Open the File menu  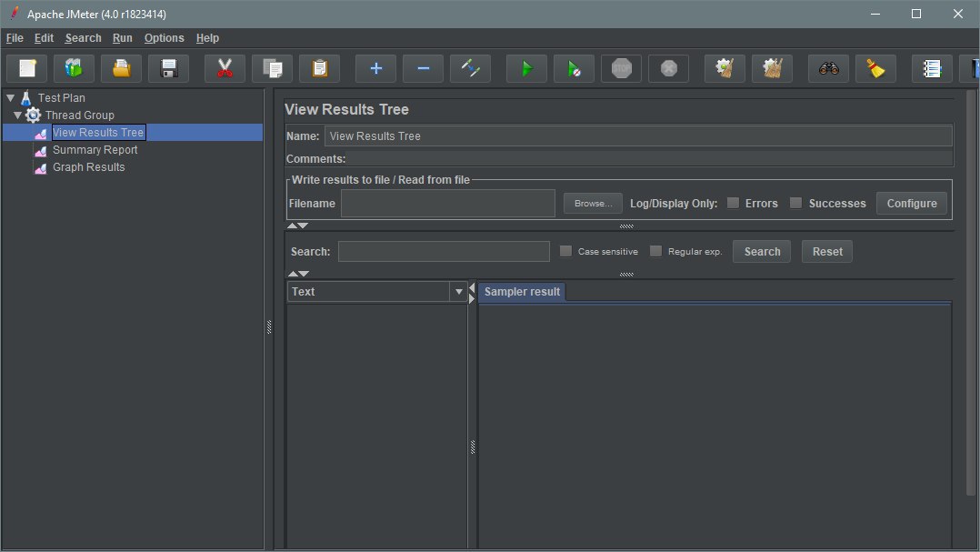pos(15,37)
